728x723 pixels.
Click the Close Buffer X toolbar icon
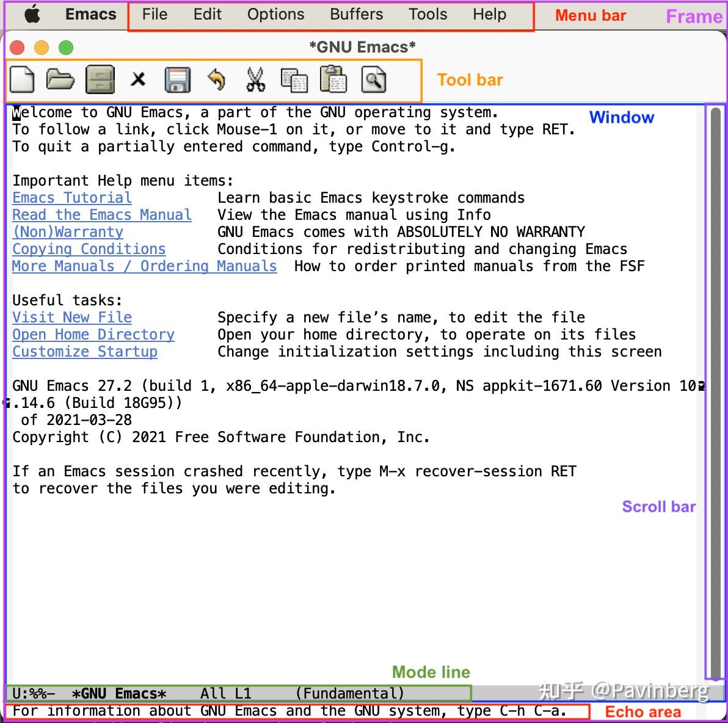(139, 79)
